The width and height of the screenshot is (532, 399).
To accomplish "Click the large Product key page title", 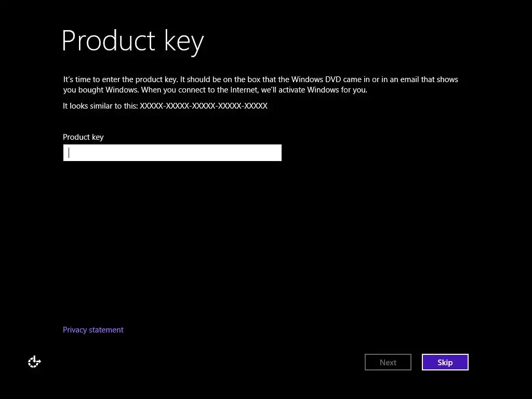I will (x=132, y=41).
